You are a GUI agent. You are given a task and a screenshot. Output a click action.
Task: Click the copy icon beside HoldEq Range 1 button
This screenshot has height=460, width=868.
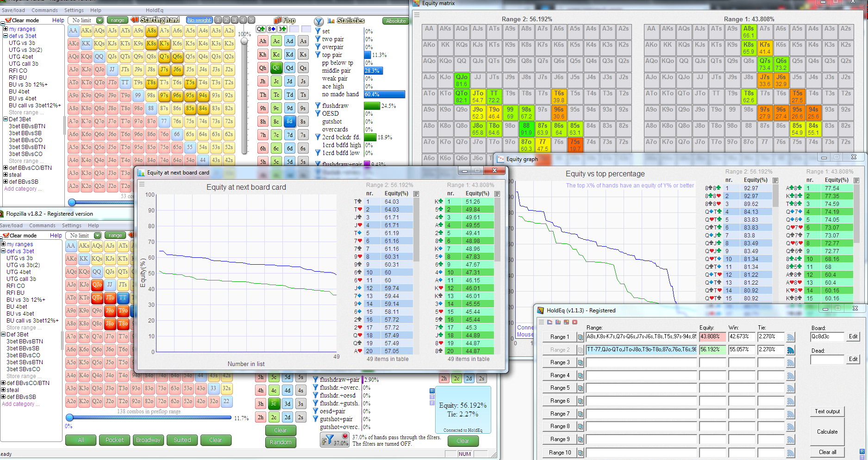(x=580, y=337)
